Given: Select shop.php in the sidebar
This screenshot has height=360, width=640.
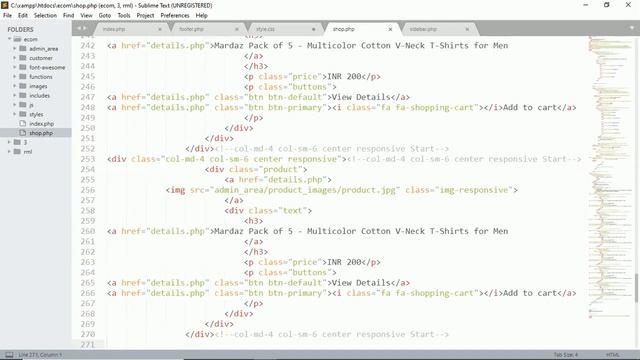Looking at the screenshot, I should [36, 133].
